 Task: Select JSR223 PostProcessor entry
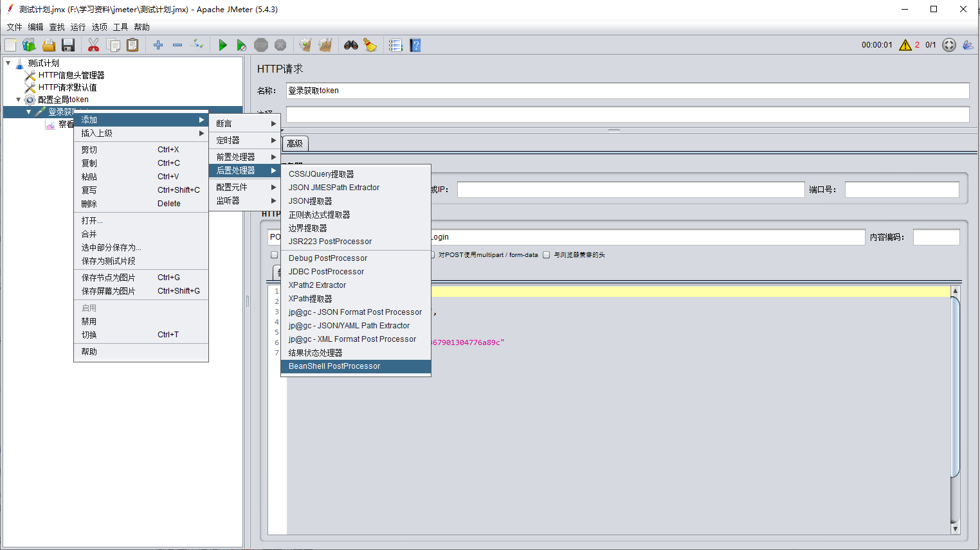(x=356, y=242)
